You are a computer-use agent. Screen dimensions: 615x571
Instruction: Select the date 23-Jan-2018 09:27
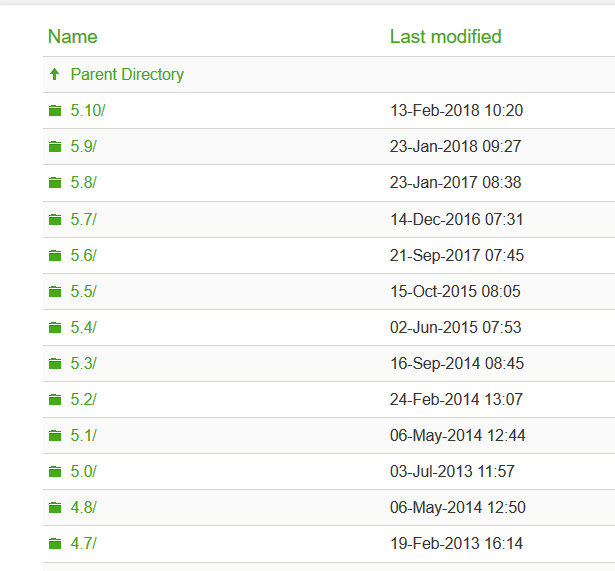point(456,147)
